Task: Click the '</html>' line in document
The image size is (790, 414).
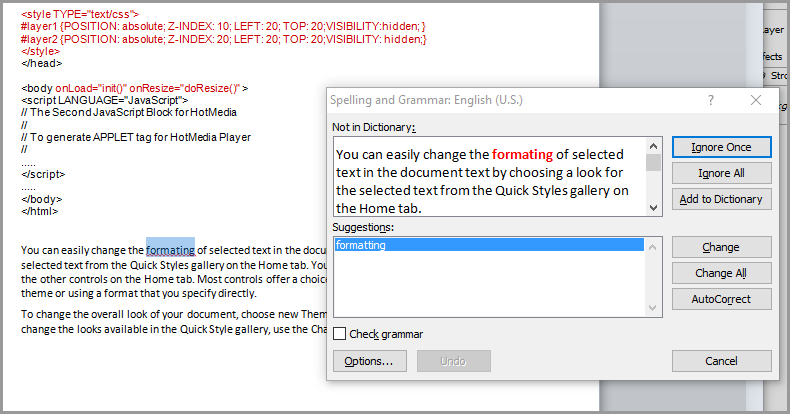Action: point(39,212)
